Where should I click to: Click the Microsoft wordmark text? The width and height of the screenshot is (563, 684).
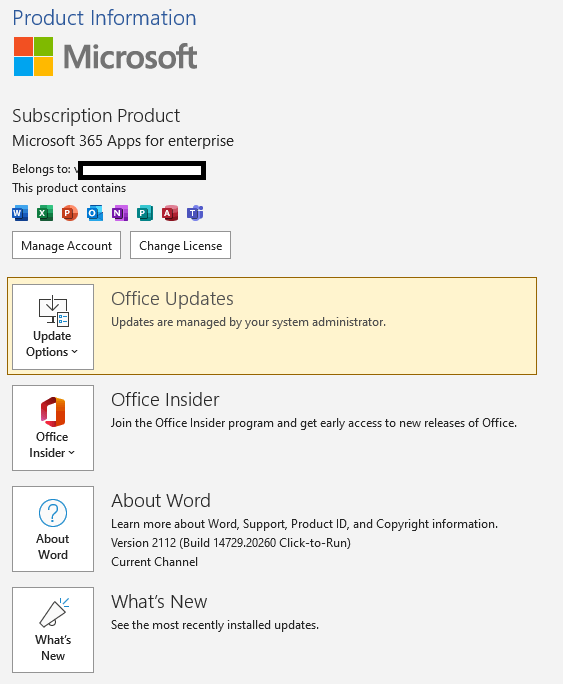pyautogui.click(x=130, y=57)
